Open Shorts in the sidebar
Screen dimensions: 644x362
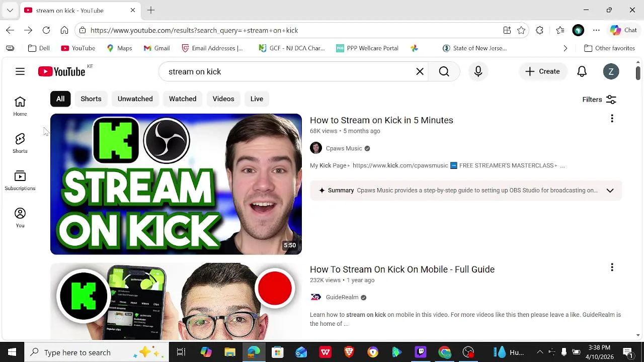[x=20, y=143]
